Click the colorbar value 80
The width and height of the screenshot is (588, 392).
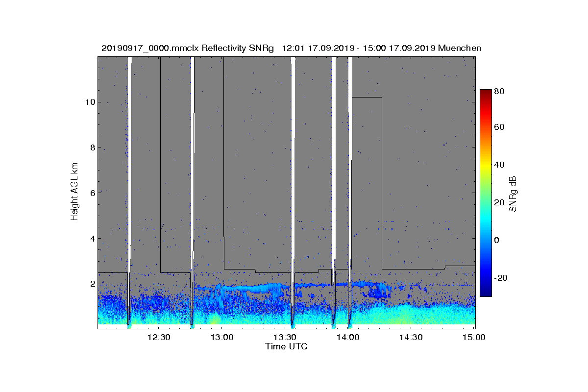(x=499, y=91)
